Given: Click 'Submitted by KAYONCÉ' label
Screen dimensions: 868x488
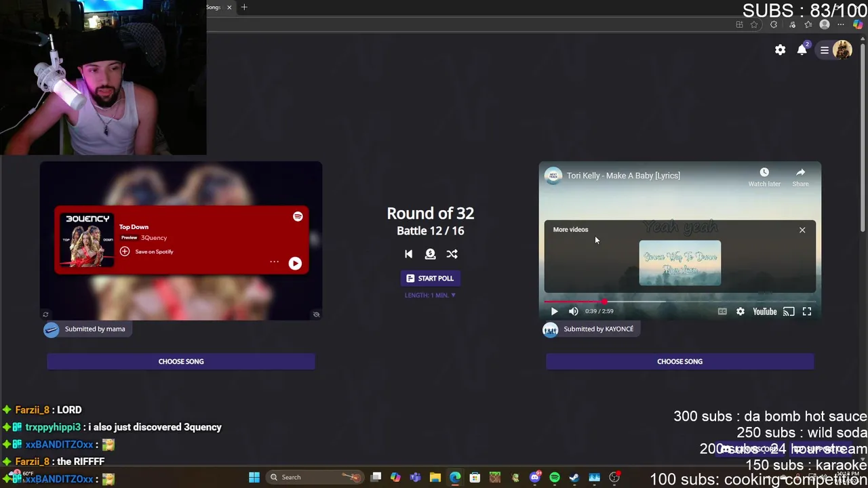Looking at the screenshot, I should click(599, 329).
